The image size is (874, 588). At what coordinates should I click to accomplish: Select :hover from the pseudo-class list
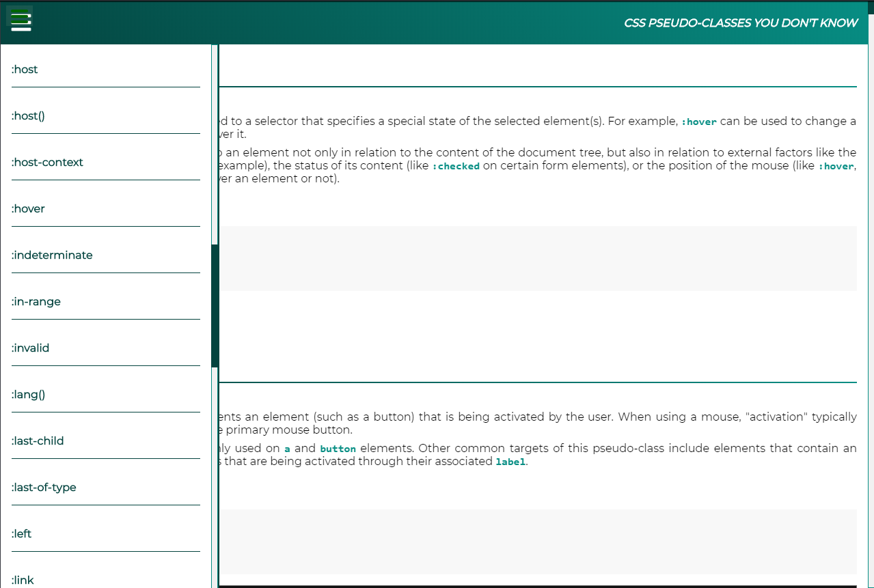coord(28,208)
